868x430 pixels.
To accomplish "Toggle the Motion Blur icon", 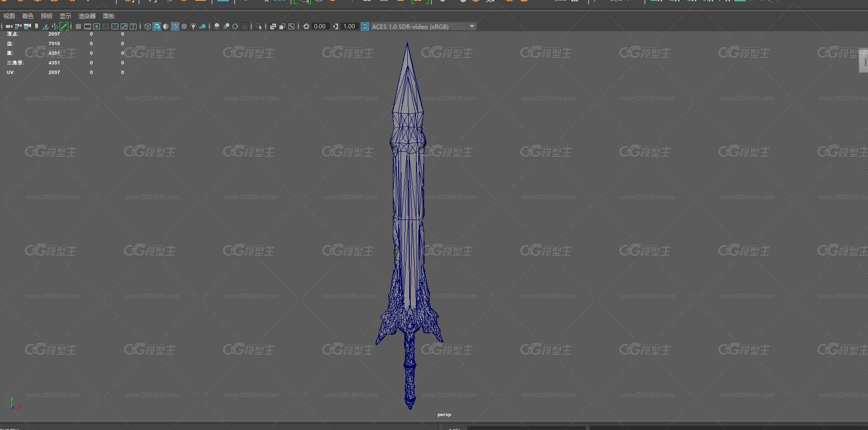I will pos(226,26).
